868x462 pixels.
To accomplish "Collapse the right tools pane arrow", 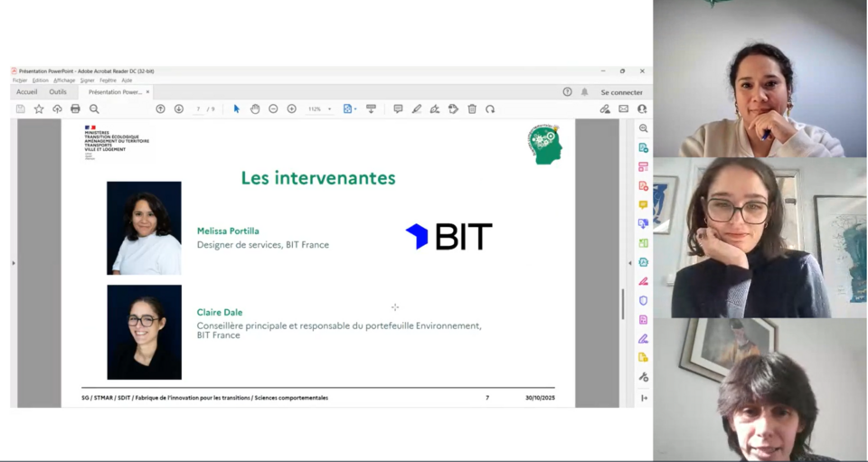I will [630, 263].
